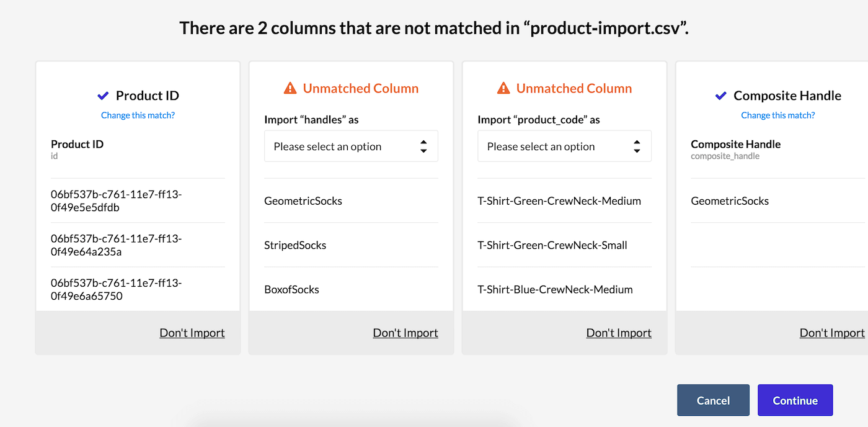868x427 pixels.
Task: Click the warning triangle above the product_code column
Action: (x=502, y=88)
